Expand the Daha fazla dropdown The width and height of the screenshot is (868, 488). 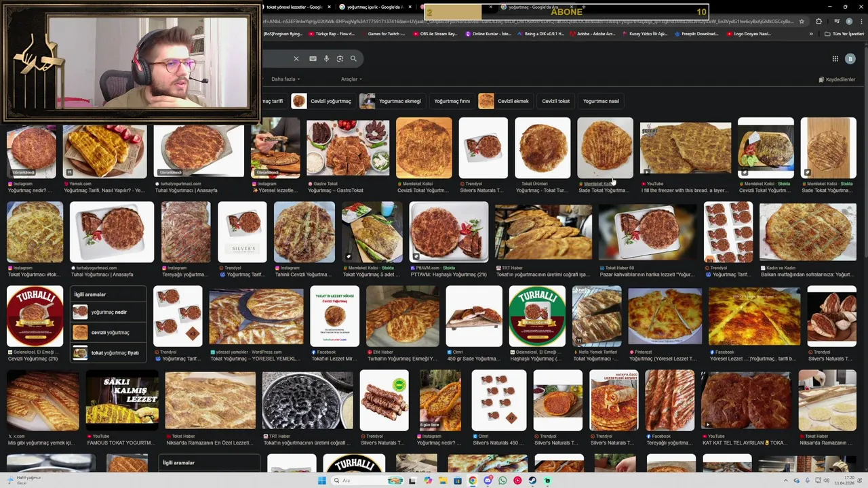coord(285,79)
